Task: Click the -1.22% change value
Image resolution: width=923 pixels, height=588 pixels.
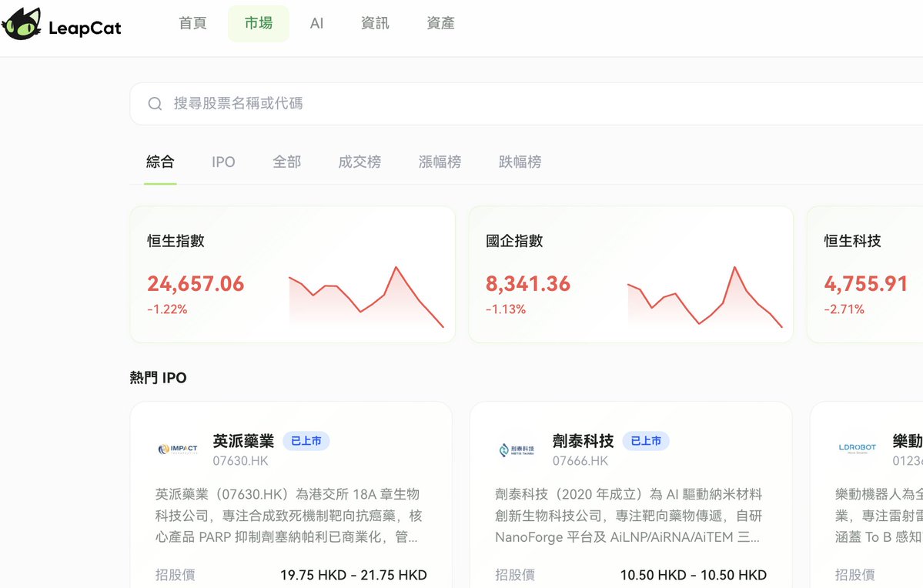Action: tap(167, 309)
